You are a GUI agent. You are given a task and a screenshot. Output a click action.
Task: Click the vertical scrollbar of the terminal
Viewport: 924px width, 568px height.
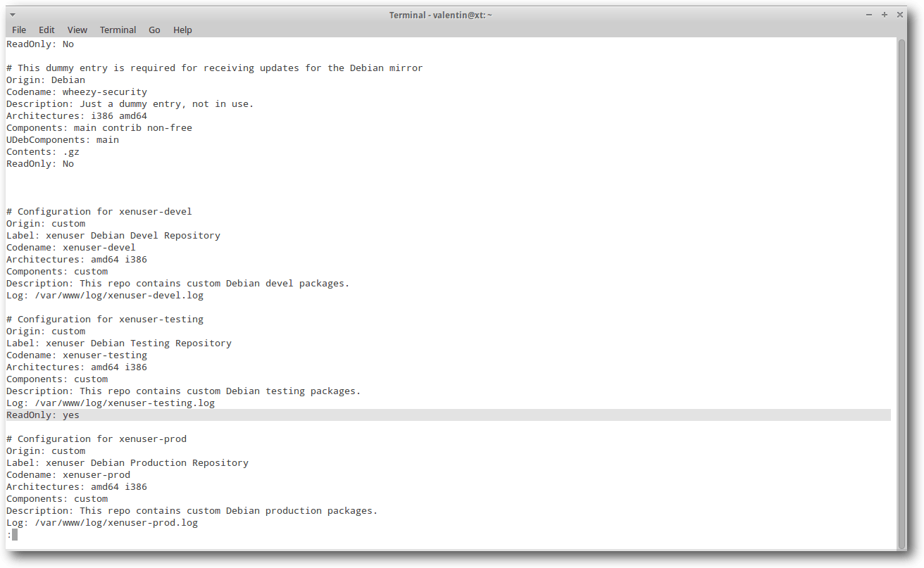(x=901, y=294)
